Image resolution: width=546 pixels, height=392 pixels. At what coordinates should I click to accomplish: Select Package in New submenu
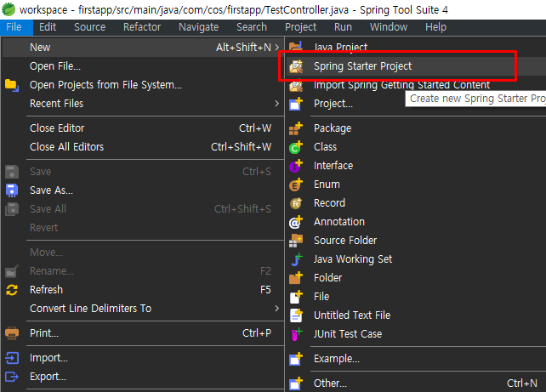(416, 128)
